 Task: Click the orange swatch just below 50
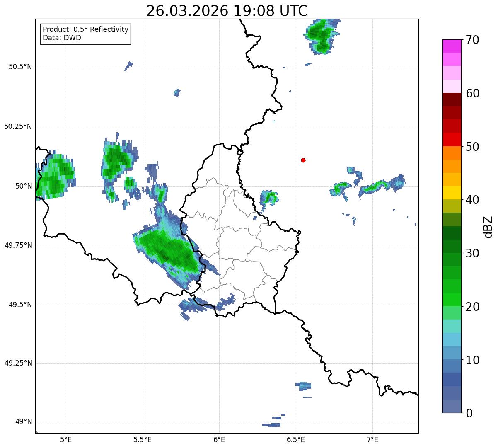click(x=452, y=153)
